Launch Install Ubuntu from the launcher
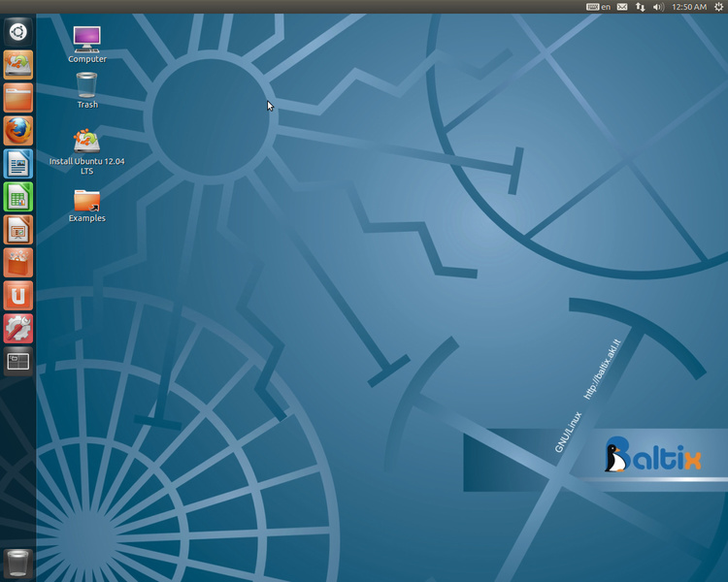This screenshot has height=582, width=728. (18, 65)
